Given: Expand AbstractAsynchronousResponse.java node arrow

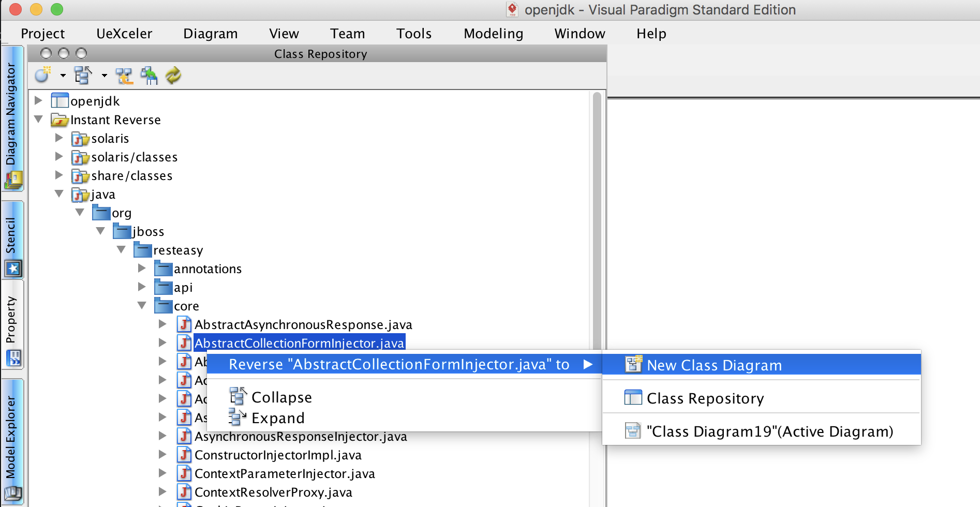Looking at the screenshot, I should pyautogui.click(x=162, y=324).
